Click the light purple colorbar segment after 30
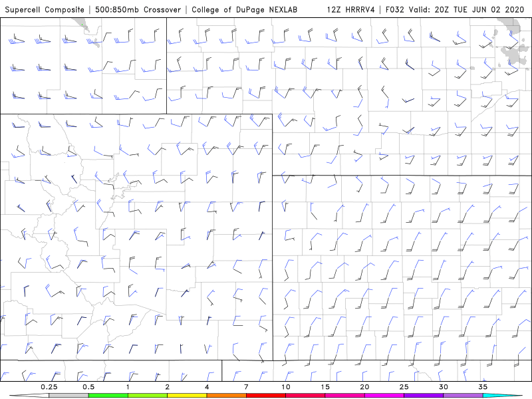 [463, 396]
